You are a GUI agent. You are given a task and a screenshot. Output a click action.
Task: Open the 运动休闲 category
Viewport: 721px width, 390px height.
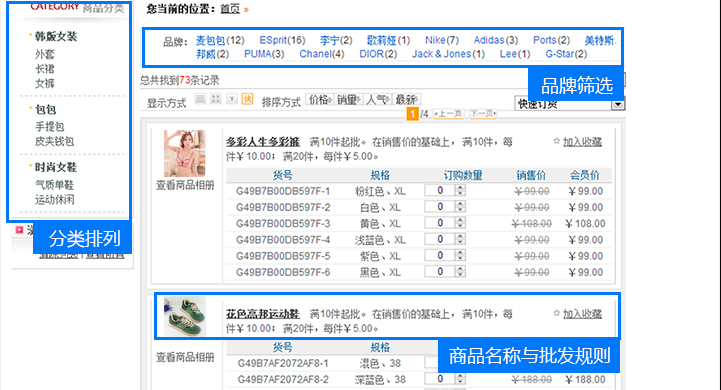pyautogui.click(x=55, y=200)
